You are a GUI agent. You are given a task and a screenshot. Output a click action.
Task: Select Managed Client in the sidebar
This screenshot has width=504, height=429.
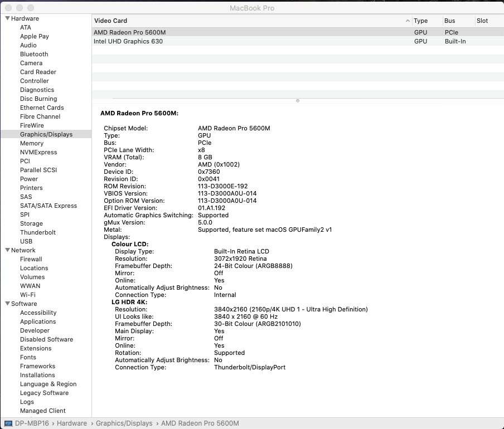point(43,411)
